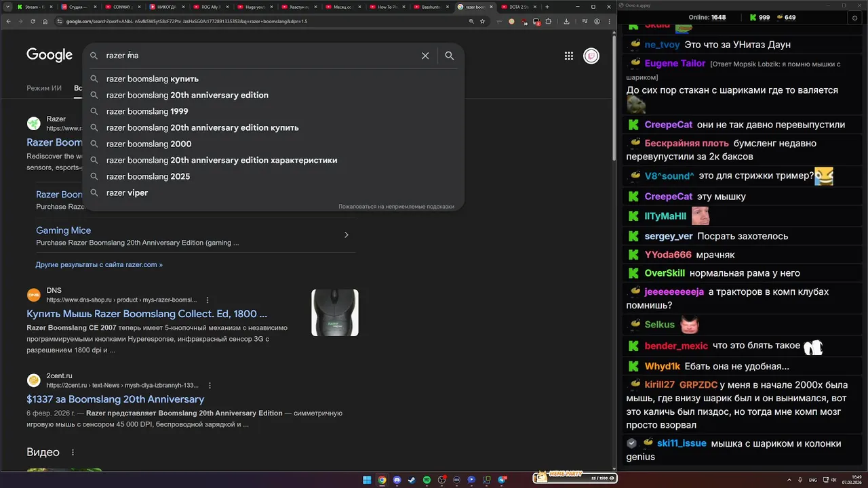Select suggestion razer boomslang 2000
The height and width of the screenshot is (488, 868).
pyautogui.click(x=273, y=144)
